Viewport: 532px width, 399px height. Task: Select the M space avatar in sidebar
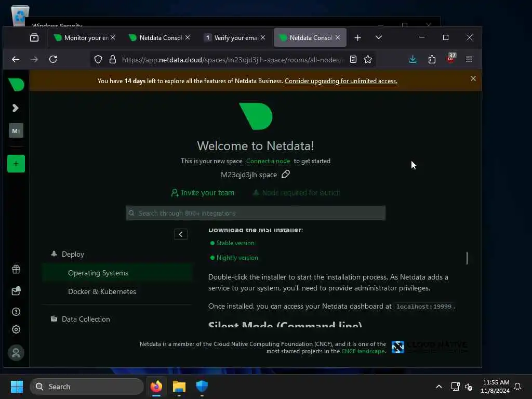[16, 130]
